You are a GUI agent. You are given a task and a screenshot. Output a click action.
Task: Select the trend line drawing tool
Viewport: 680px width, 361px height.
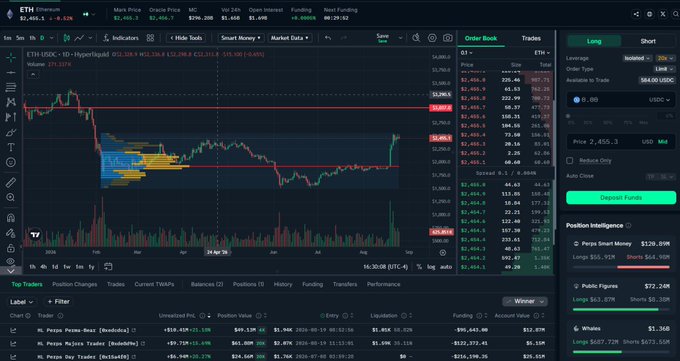tap(11, 72)
